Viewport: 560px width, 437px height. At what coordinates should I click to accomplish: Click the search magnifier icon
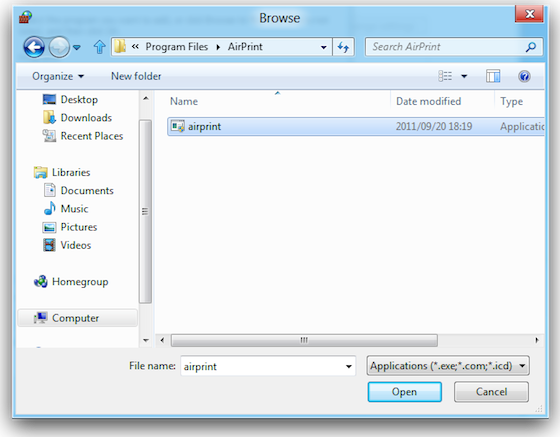531,47
